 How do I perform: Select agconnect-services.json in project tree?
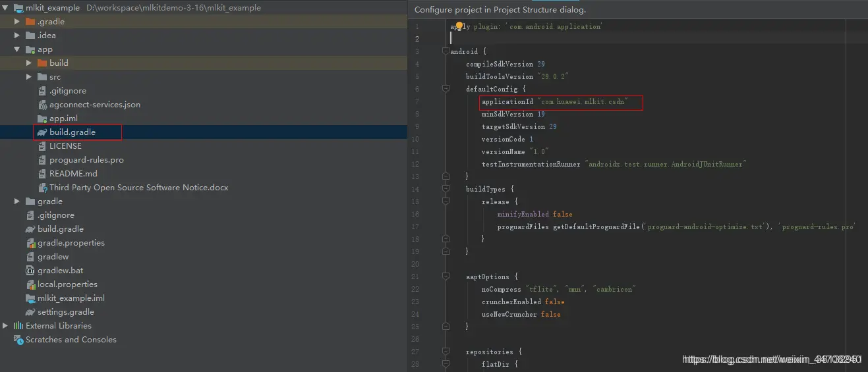tap(95, 105)
